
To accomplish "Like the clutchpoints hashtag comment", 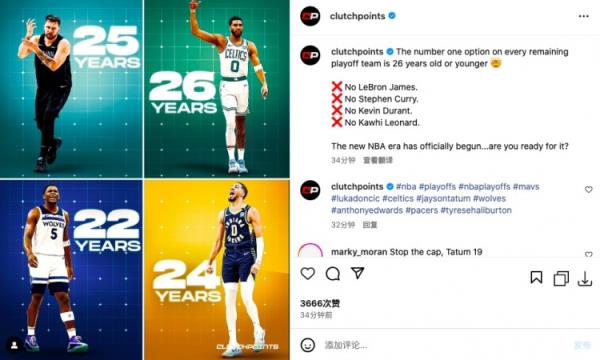I will (589, 189).
